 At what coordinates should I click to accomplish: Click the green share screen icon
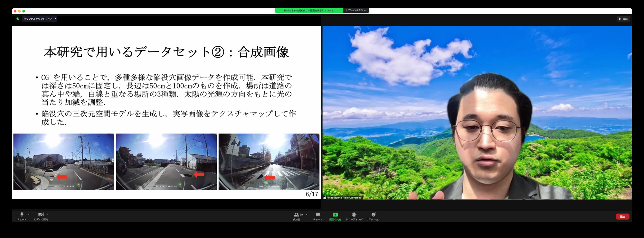(335, 215)
